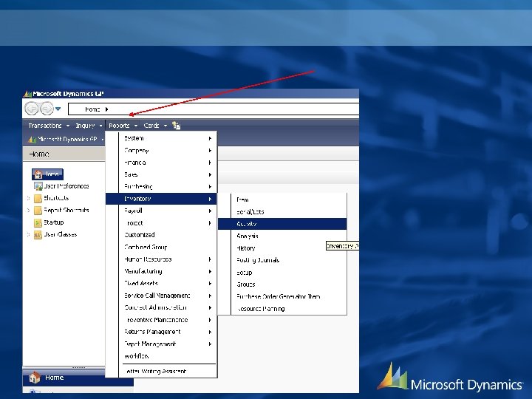Open the Microsoft Dynamics GP menu

tap(66, 139)
